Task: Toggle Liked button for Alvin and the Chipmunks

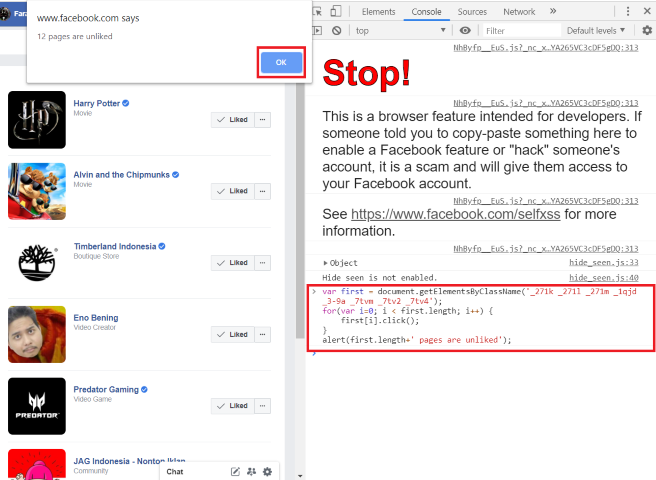Action: point(233,191)
